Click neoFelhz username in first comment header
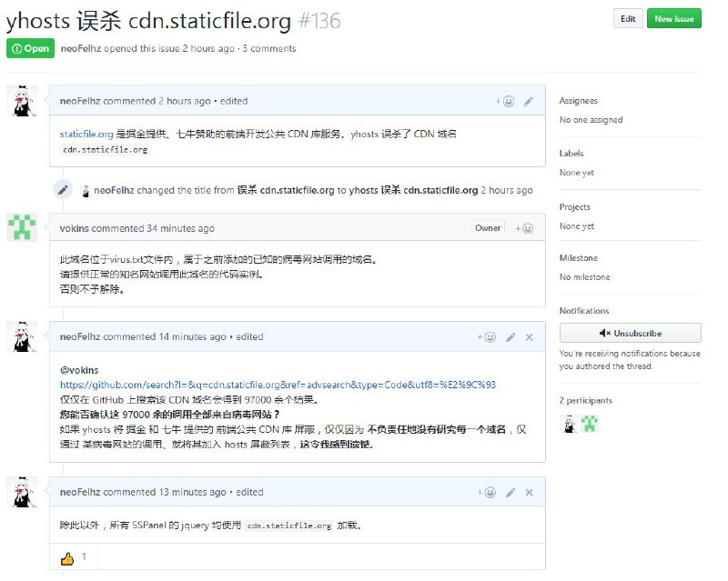This screenshot has width=728, height=581. pyautogui.click(x=80, y=101)
